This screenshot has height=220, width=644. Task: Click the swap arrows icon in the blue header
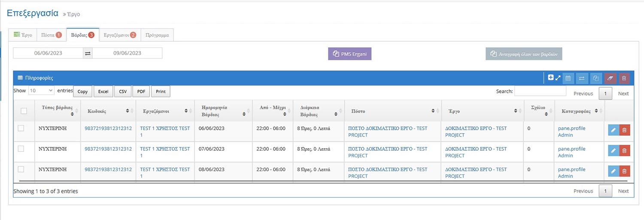(x=582, y=78)
